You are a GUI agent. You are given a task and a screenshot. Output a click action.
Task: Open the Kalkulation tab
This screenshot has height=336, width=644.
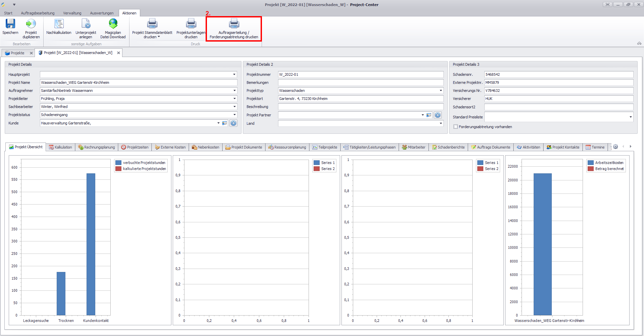click(60, 147)
